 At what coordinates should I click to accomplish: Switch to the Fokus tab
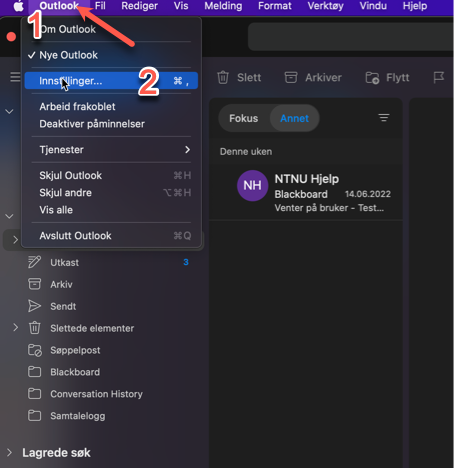(x=244, y=118)
